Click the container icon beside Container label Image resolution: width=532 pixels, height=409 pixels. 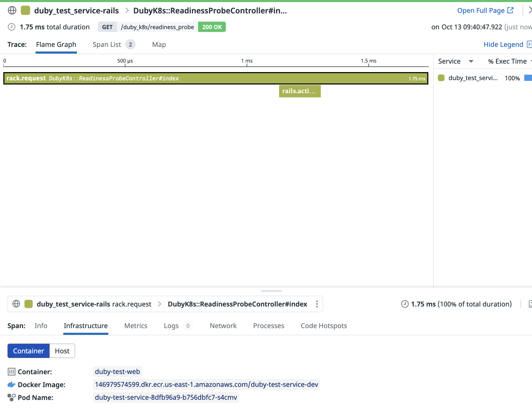(x=12, y=372)
